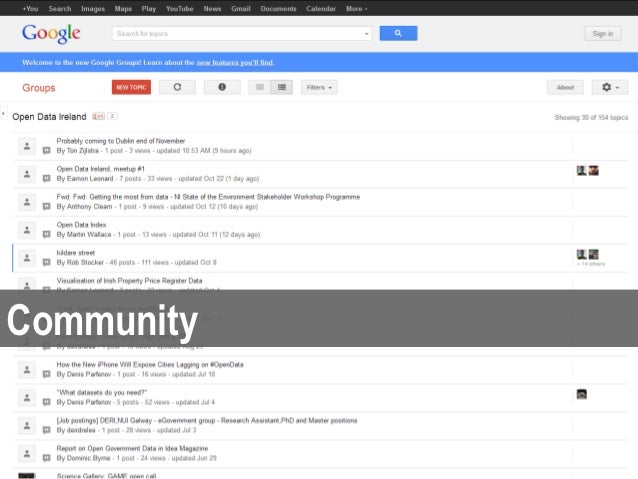Click Documents in the top bar
Image resolution: width=638 pixels, height=479 pixels.
click(x=278, y=9)
